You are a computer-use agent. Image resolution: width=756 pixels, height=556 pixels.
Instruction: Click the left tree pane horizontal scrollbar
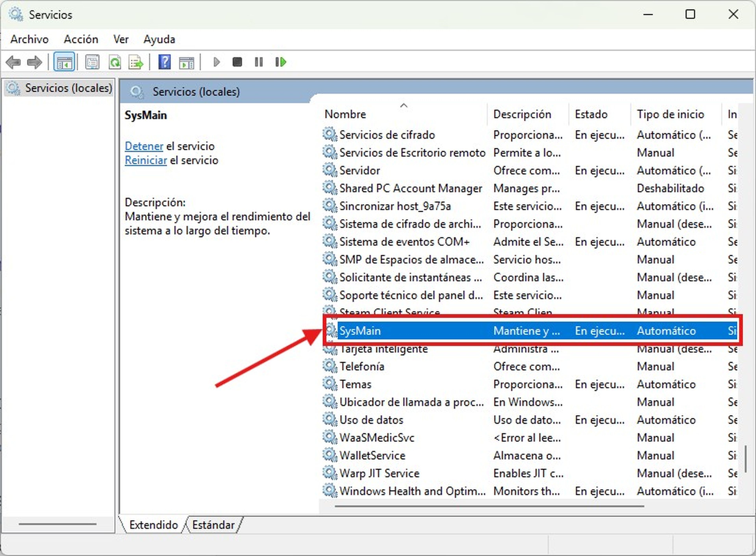[57, 524]
